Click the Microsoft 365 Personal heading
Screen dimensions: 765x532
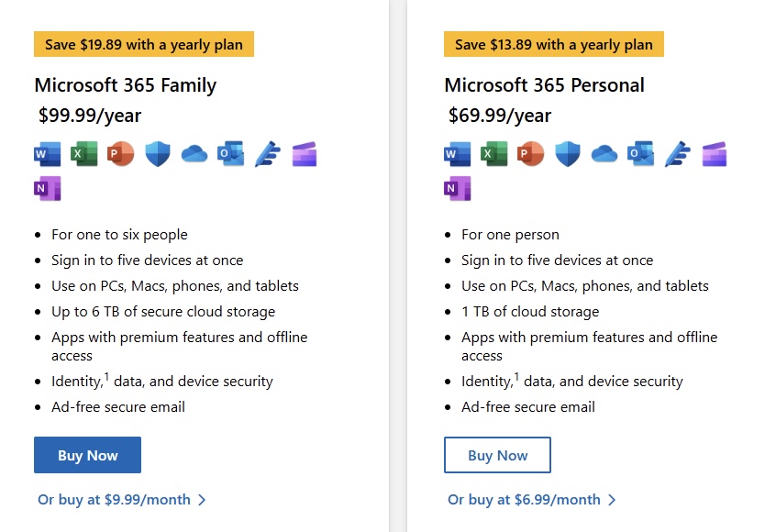(544, 85)
